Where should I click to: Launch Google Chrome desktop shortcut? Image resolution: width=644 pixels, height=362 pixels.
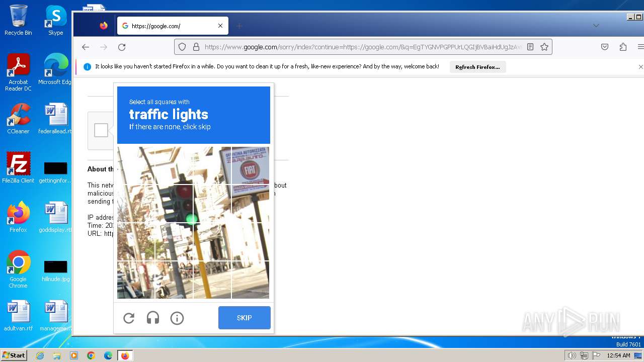pyautogui.click(x=18, y=269)
